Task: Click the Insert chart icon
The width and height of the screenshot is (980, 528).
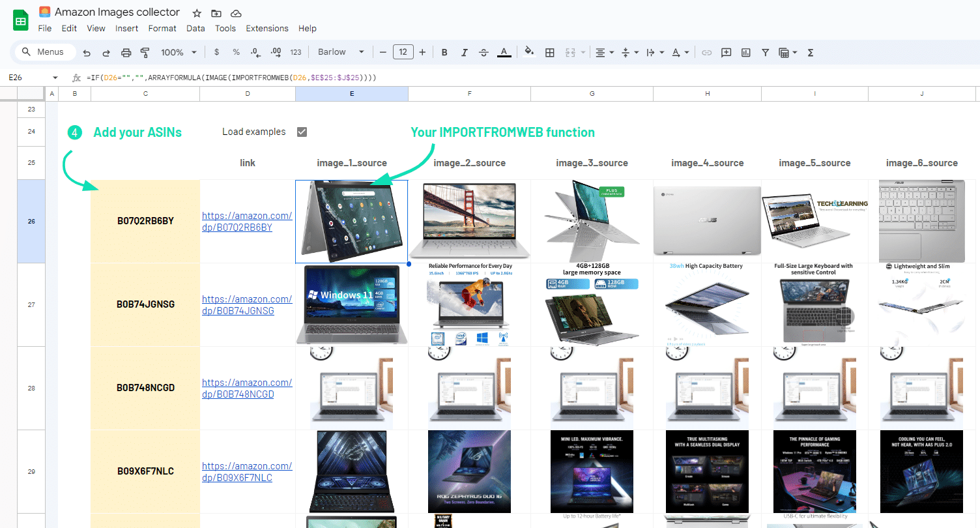Action: coord(745,53)
